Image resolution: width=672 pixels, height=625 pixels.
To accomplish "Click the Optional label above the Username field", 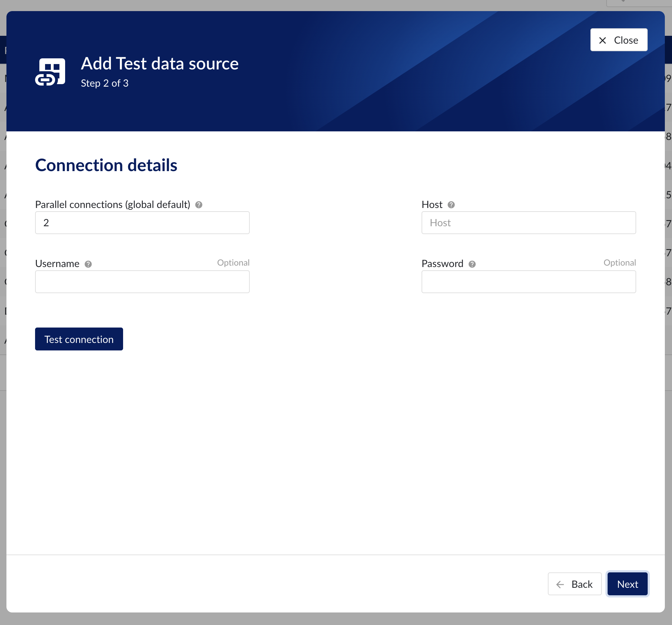I will click(x=233, y=262).
